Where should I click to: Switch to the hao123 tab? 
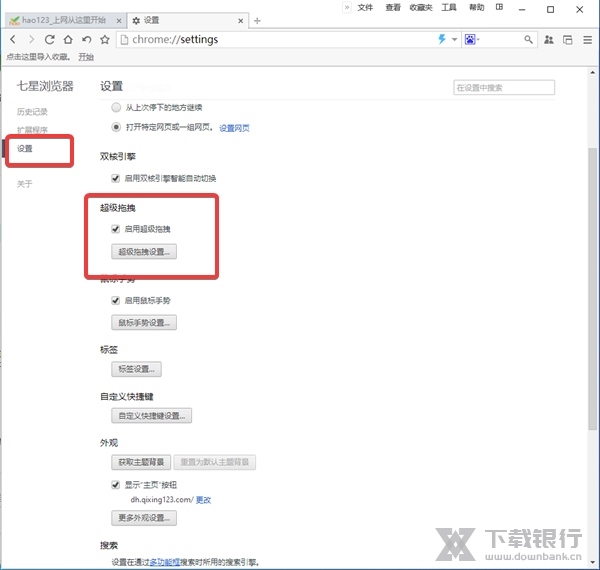(x=64, y=20)
